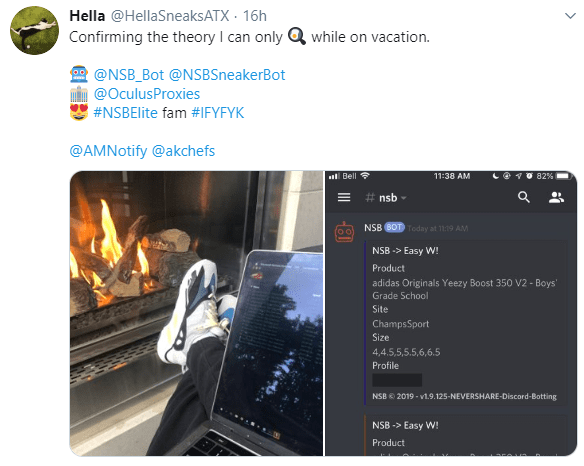Expand the tweet options chevron menu
This screenshot has width=584, height=466.
(x=570, y=16)
